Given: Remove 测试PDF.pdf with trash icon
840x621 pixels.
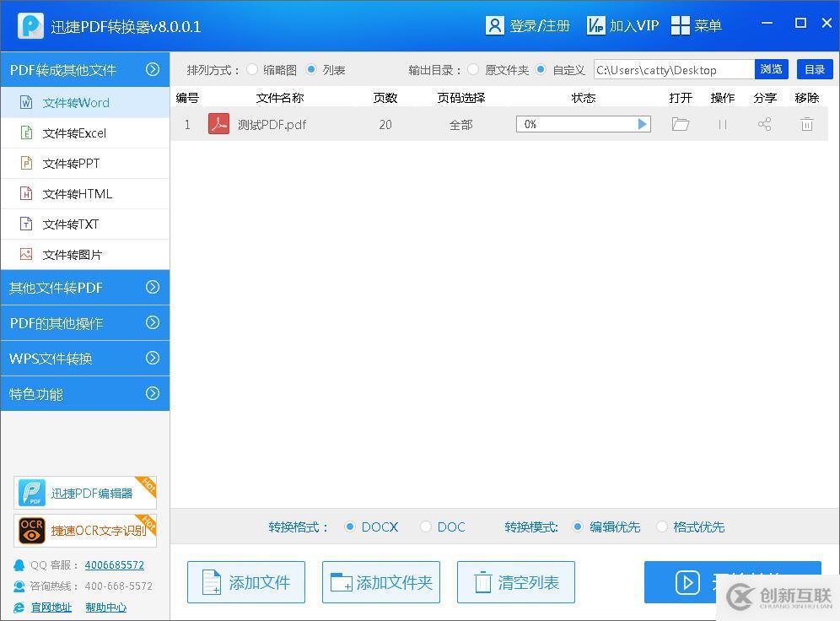Looking at the screenshot, I should (807, 124).
